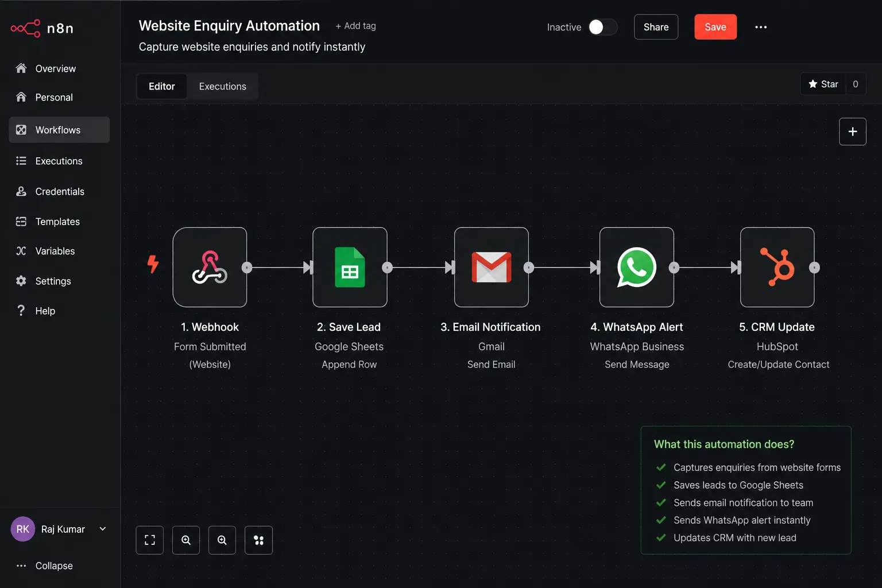Click the "Append Row" text
Image resolution: width=882 pixels, height=588 pixels.
pos(349,364)
